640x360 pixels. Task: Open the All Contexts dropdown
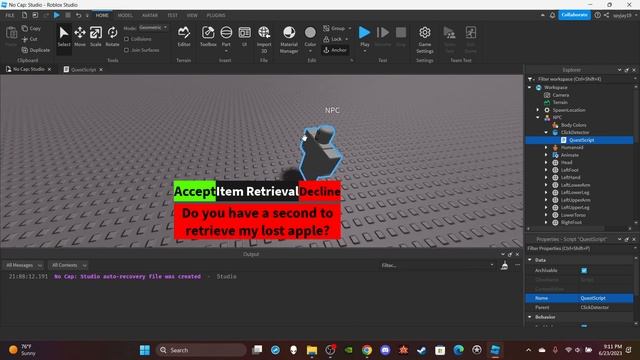[69, 265]
